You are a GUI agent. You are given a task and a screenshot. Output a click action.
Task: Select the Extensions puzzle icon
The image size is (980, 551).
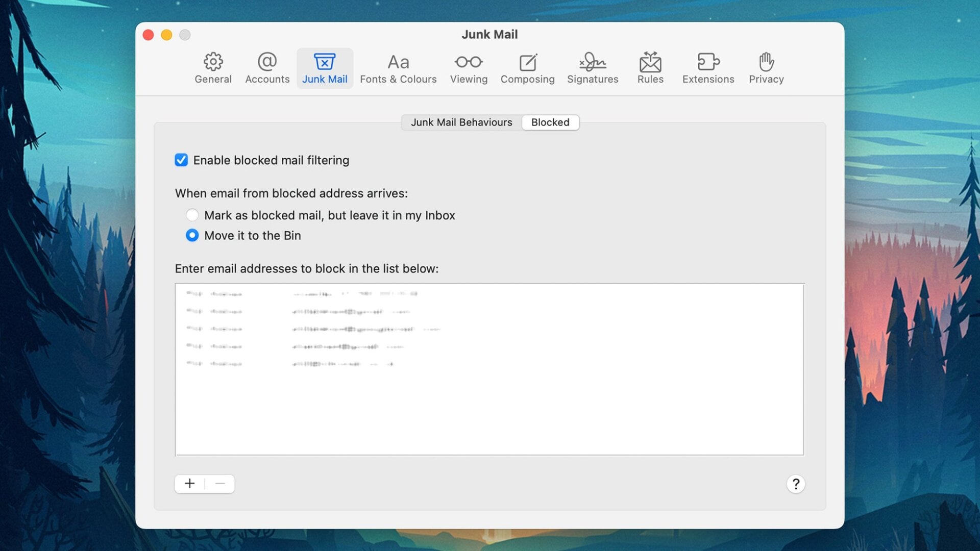708,68
